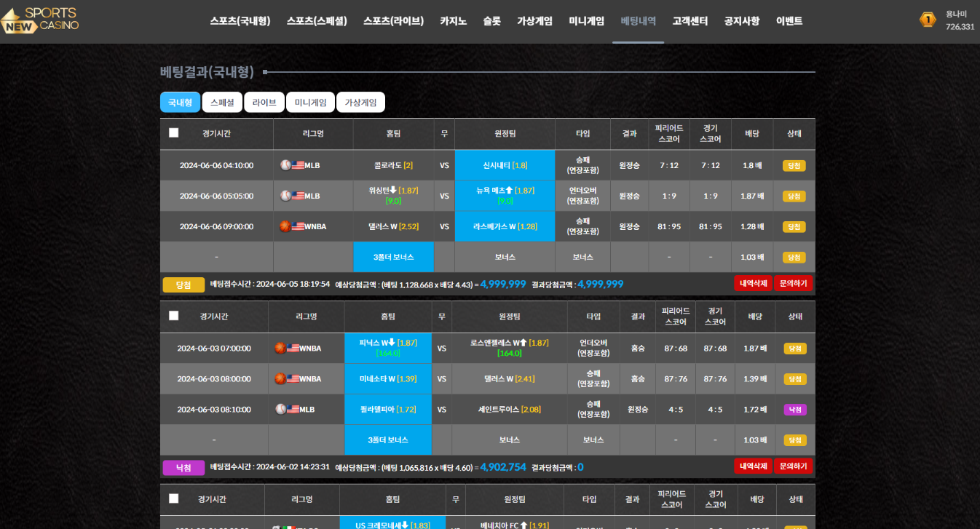Click the Sports New Casino logo
980x529 pixels.
[40, 20]
